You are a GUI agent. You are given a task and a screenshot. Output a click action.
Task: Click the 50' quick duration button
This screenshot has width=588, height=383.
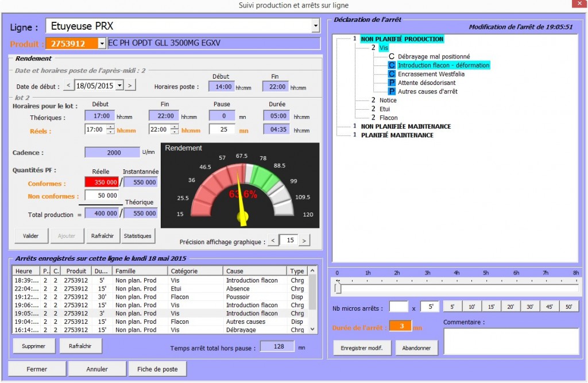(x=569, y=307)
